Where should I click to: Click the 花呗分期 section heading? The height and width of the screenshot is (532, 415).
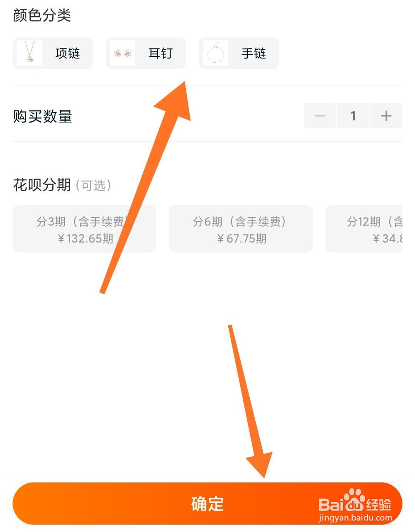[42, 185]
